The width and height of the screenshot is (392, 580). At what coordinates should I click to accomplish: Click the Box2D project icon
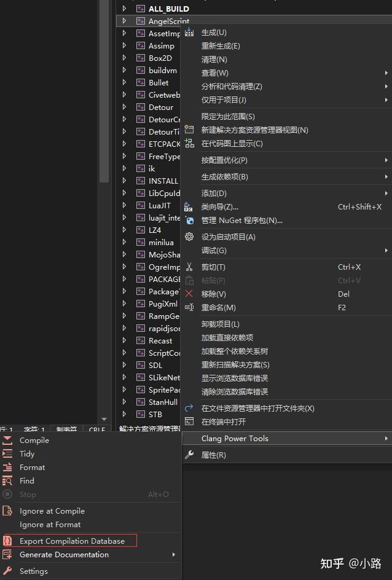[x=141, y=58]
